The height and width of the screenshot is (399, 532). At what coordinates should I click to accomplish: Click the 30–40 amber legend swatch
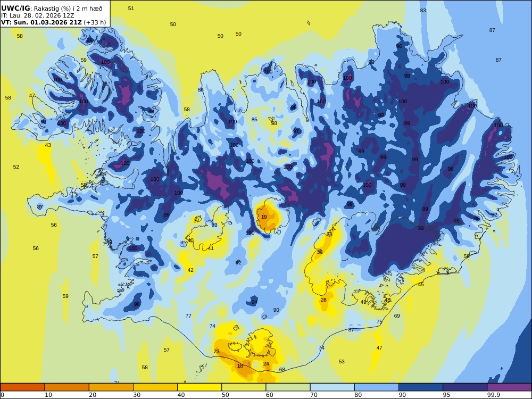tap(155, 387)
